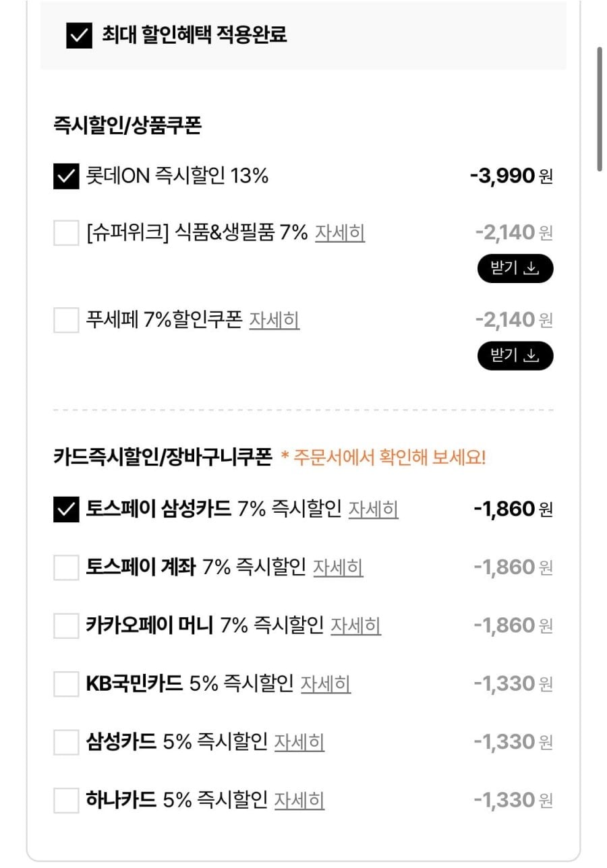Uncheck 최대 할인혜택 적용완료 checkbox
Image resolution: width=607 pixels, height=868 pixels.
pos(79,36)
